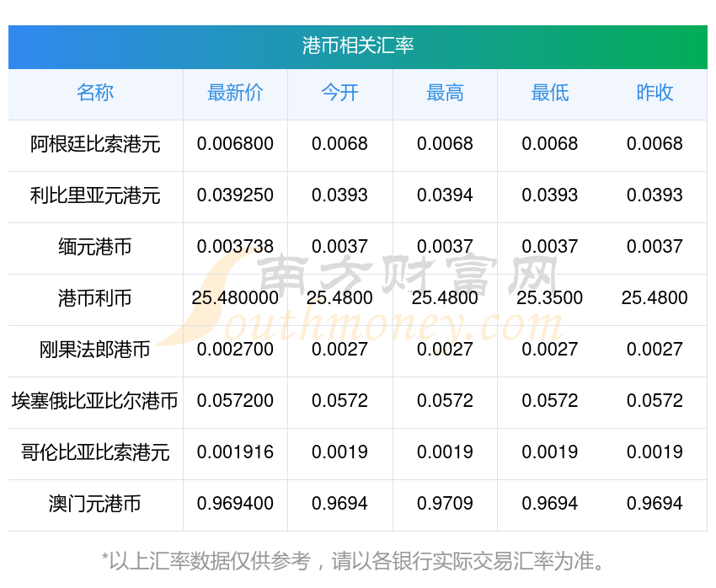Click the 利比里亚元港元 row name
The height and width of the screenshot is (588, 716).
95,195
